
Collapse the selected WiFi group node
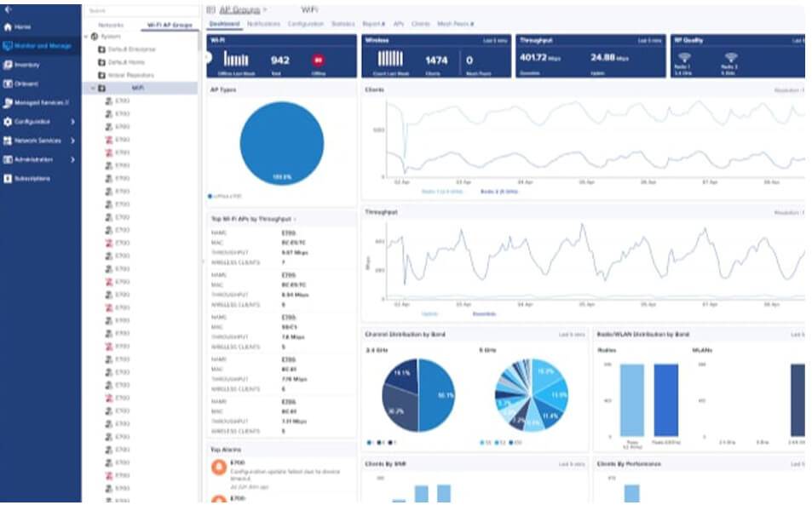point(93,89)
